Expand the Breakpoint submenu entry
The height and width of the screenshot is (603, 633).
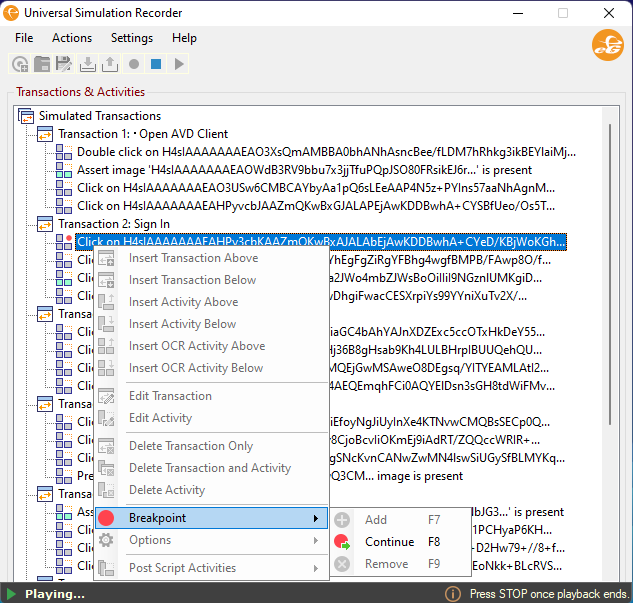click(212, 518)
